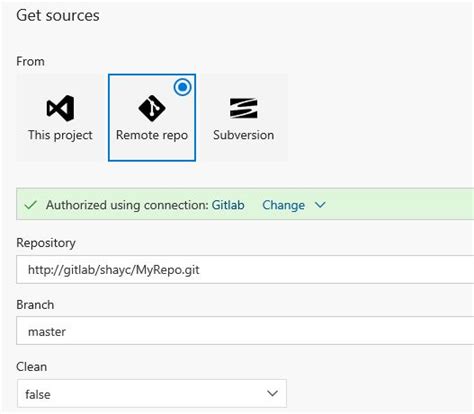This screenshot has width=474, height=414.
Task: Click the Branch field containing master
Action: (x=245, y=331)
